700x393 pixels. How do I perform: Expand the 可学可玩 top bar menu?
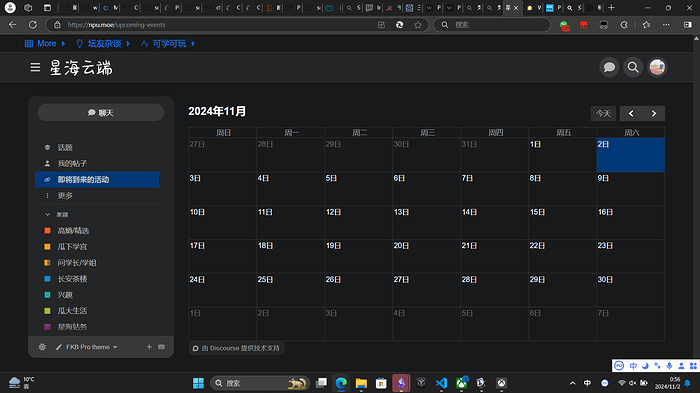click(168, 44)
